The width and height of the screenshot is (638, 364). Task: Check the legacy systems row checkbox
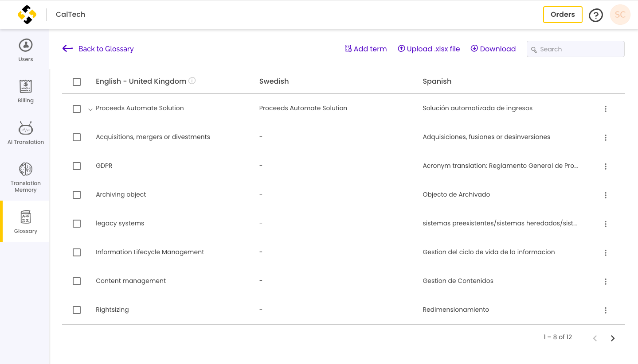point(77,224)
